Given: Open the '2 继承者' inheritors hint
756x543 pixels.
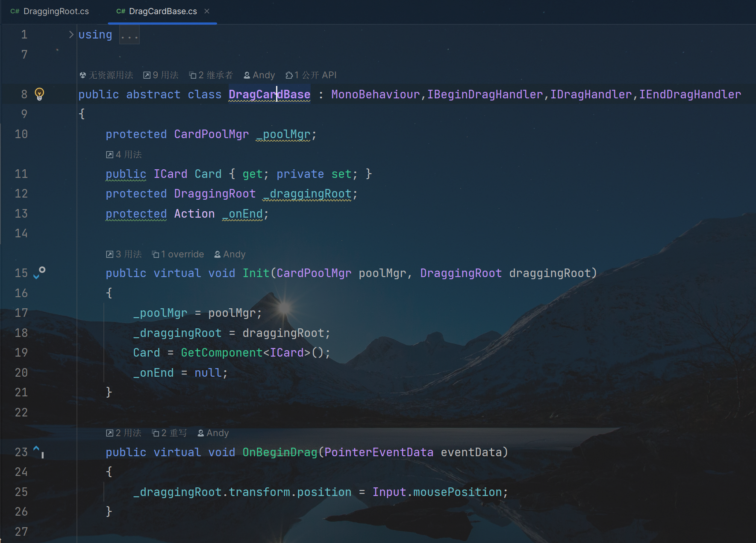Looking at the screenshot, I should pyautogui.click(x=211, y=75).
